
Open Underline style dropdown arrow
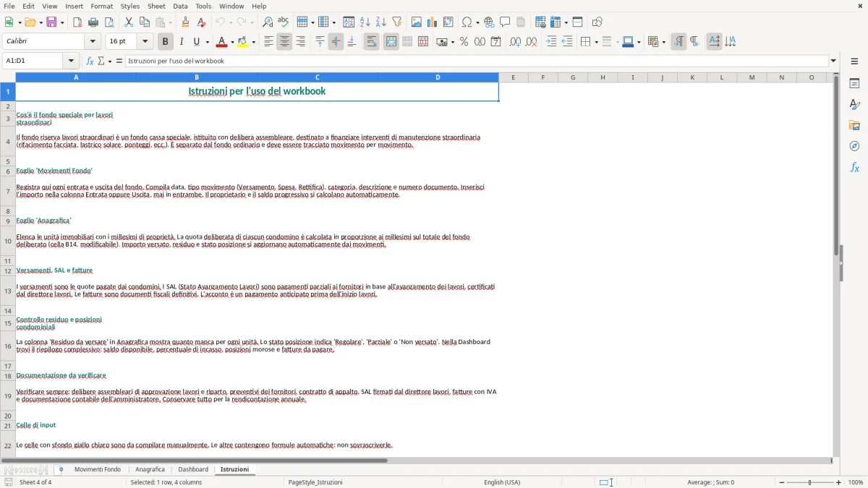tap(206, 42)
